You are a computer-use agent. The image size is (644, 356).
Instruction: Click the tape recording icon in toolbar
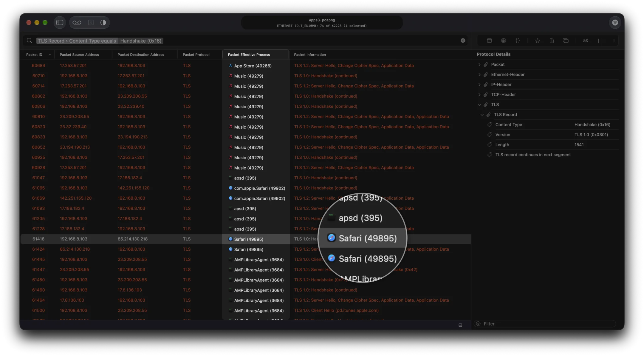coord(77,22)
